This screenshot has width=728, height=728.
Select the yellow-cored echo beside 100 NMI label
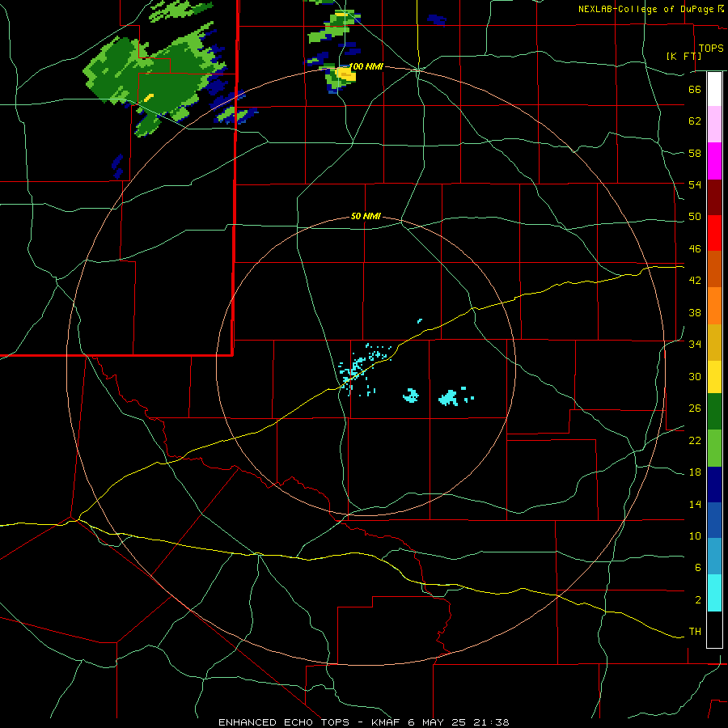[x=341, y=77]
